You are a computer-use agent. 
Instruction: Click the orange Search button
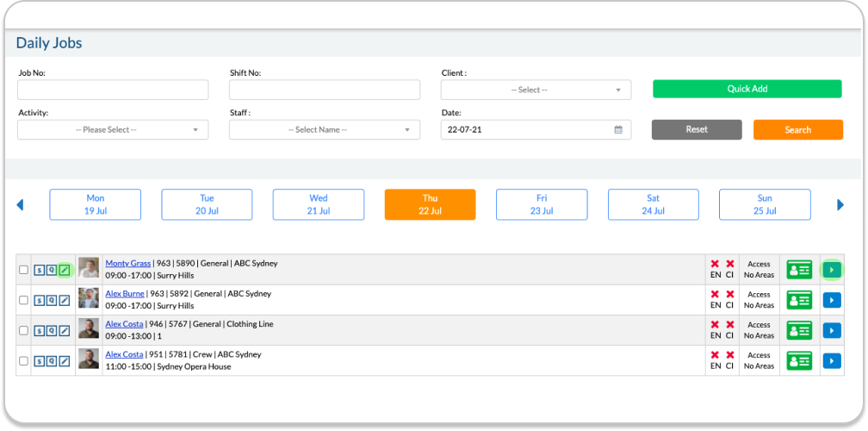797,130
